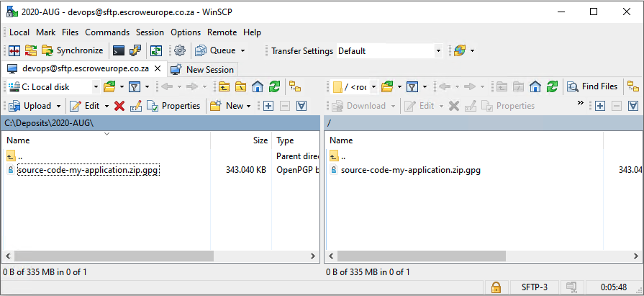Click the Synchronize button
Image resolution: width=644 pixels, height=296 pixels.
point(73,50)
